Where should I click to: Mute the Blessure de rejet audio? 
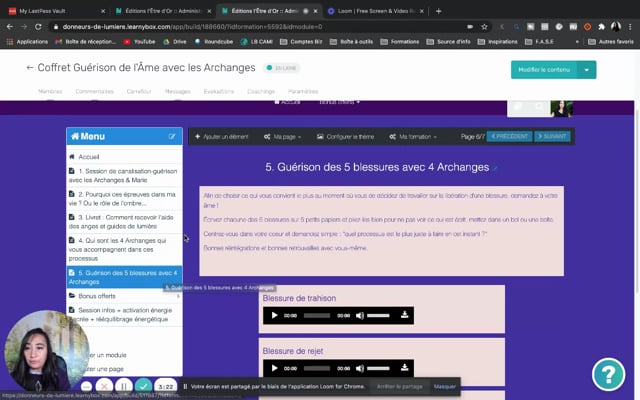pyautogui.click(x=360, y=368)
